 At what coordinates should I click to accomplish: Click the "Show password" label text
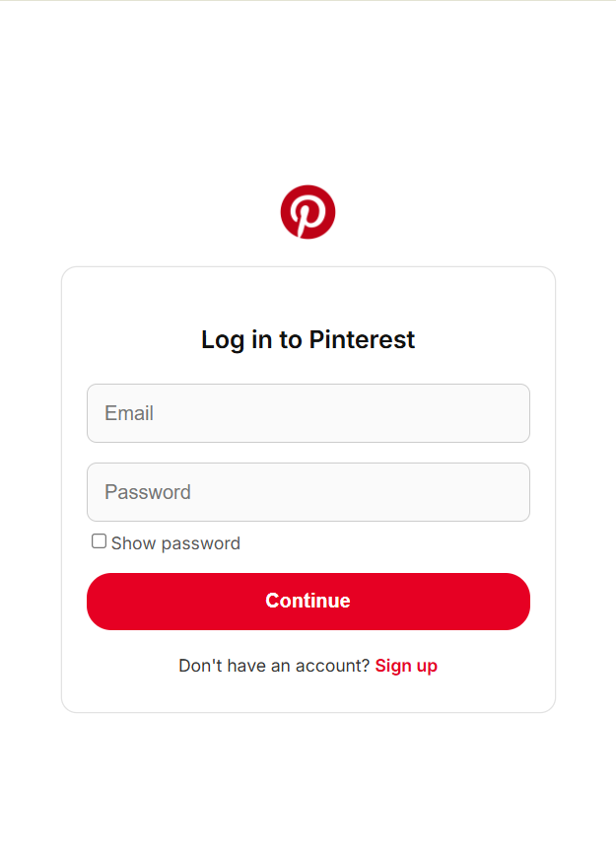pos(175,543)
